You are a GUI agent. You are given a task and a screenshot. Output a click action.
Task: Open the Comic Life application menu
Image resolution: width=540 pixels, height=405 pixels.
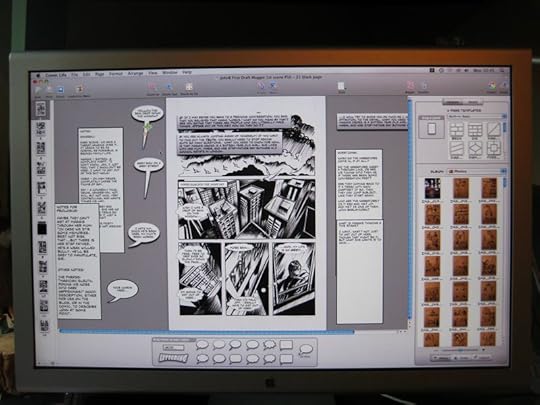click(x=56, y=74)
